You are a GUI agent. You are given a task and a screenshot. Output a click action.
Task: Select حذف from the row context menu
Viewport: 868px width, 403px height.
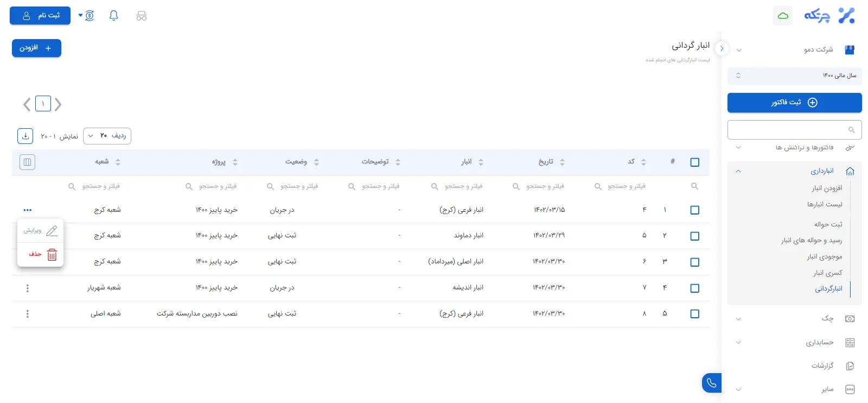pos(41,254)
